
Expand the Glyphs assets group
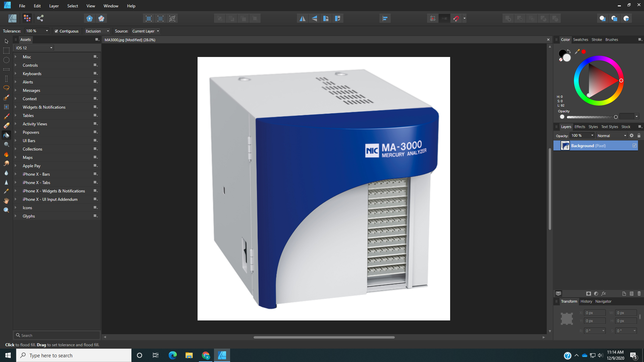tap(15, 216)
